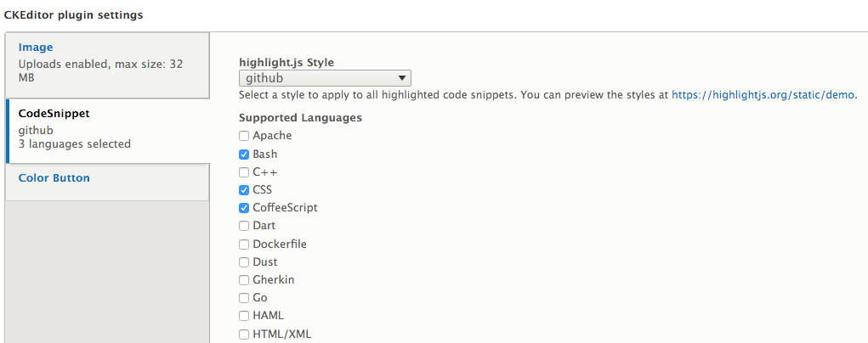Image resolution: width=868 pixels, height=343 pixels.
Task: Open the highlight.js Style dropdown
Action: (325, 78)
